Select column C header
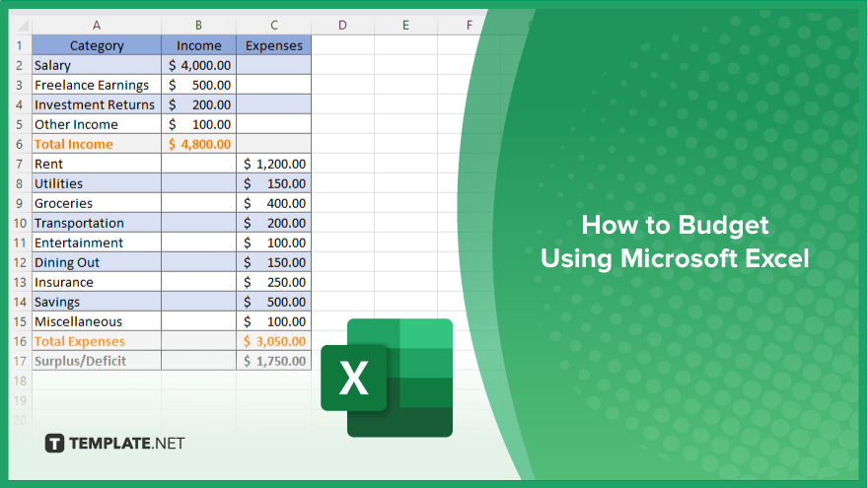 click(x=274, y=25)
